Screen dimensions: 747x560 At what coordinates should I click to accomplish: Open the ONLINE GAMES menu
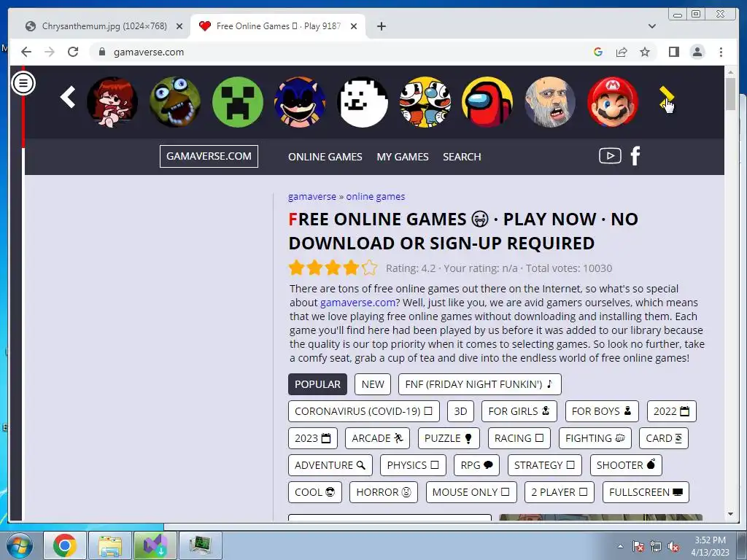(325, 157)
